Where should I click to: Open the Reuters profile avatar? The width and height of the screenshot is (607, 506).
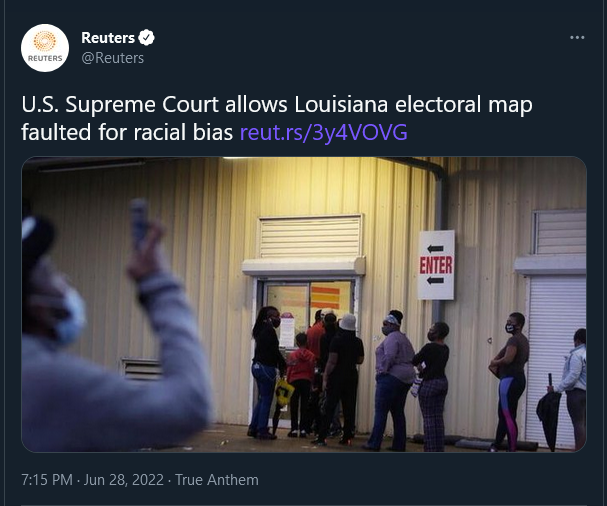(x=45, y=48)
